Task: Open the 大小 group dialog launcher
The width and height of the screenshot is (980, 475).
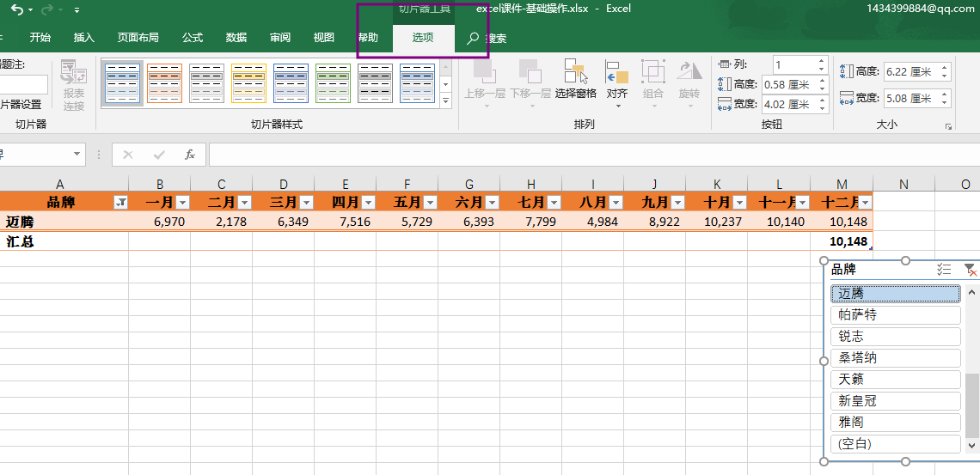Action: pos(948,127)
